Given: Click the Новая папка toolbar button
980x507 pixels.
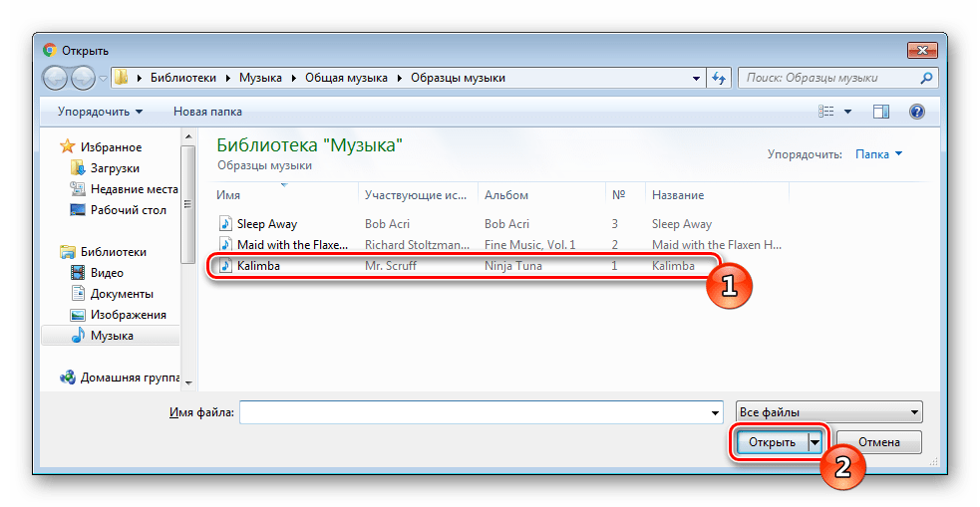Looking at the screenshot, I should (207, 112).
